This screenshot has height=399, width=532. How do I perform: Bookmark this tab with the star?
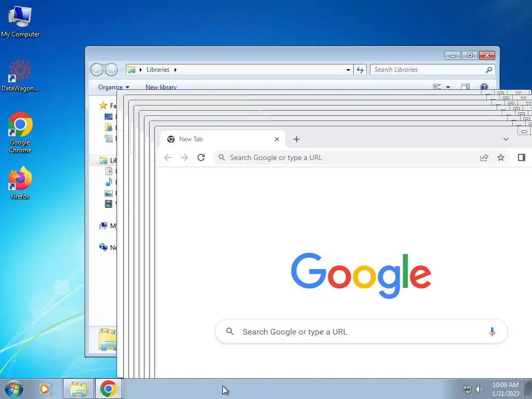click(x=501, y=157)
